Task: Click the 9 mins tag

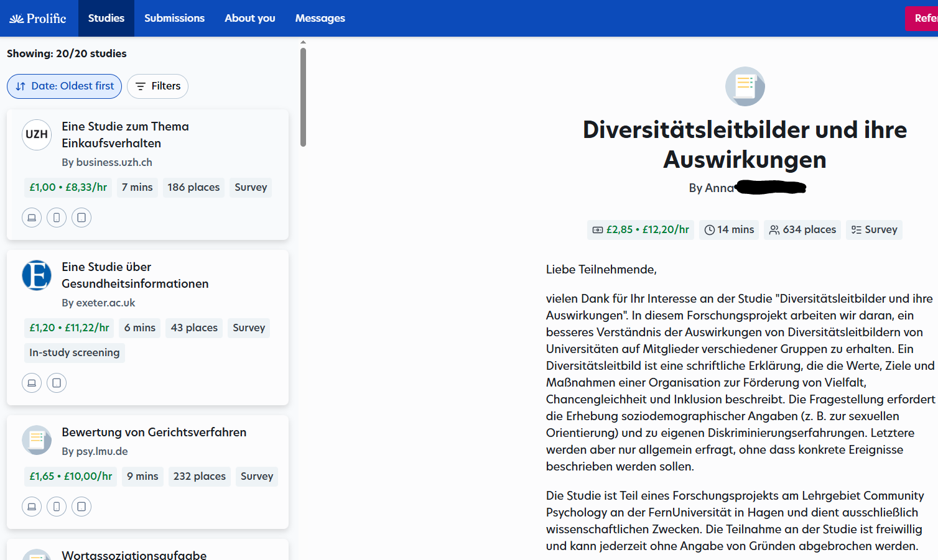Action: pos(142,477)
